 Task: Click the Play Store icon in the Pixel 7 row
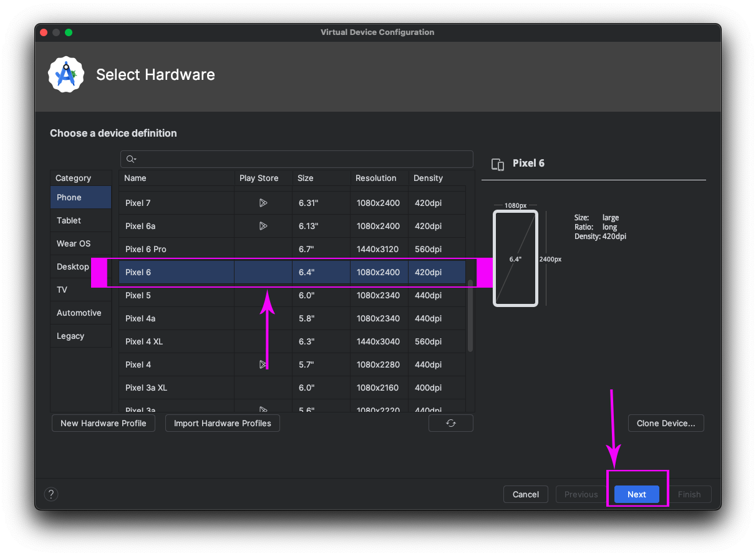tap(263, 203)
